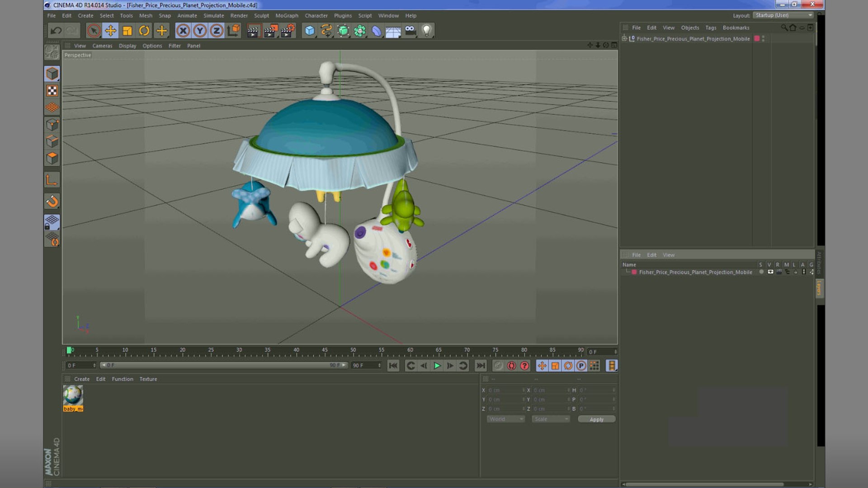Toggle Z-axis lock
Viewport: 868px width, 488px height.
pos(217,31)
